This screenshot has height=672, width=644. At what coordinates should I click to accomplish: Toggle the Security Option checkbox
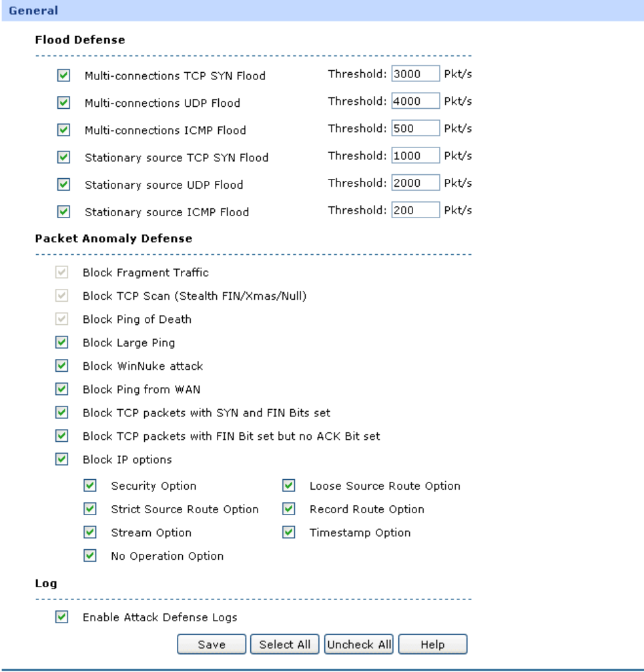point(90,486)
